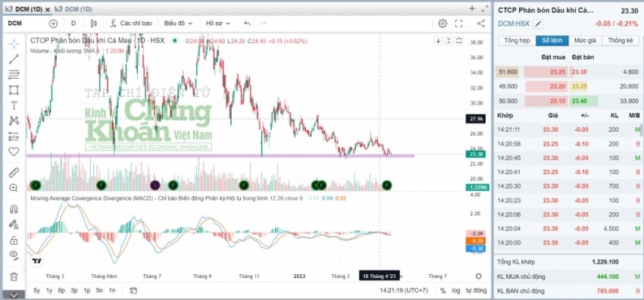Click the trash remove drawings icon
Screen dimensions: 644x300
tap(14, 277)
